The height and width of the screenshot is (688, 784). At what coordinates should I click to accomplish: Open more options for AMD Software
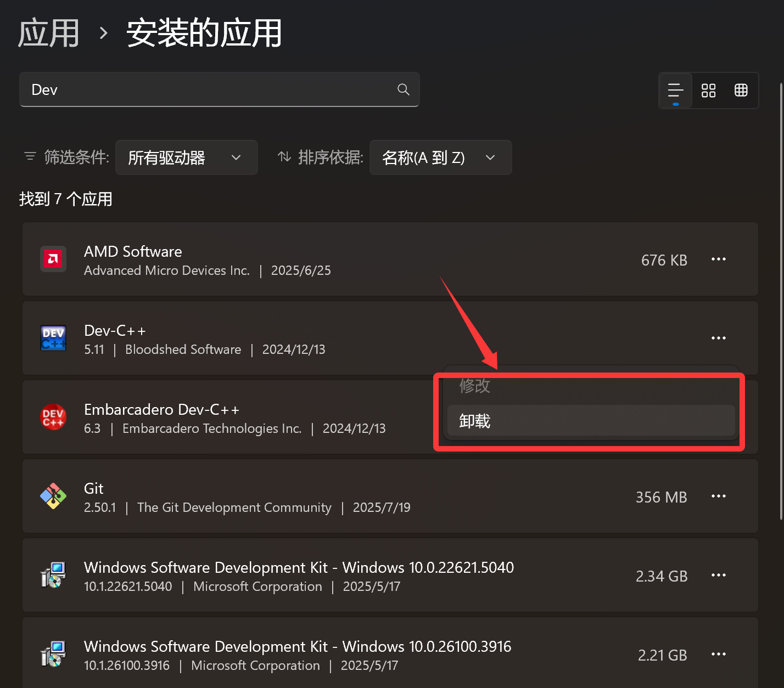tap(719, 259)
